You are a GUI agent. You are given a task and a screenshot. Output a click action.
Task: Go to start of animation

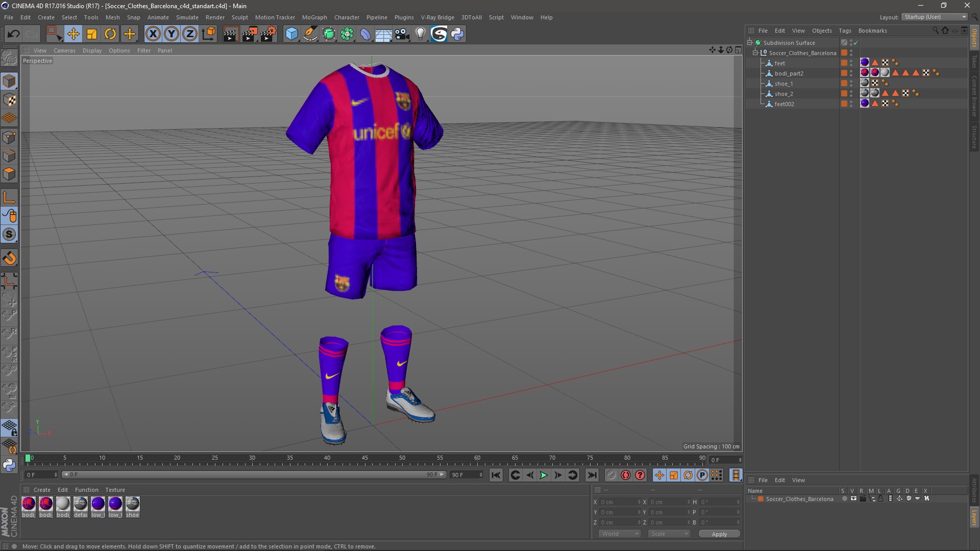coord(496,475)
